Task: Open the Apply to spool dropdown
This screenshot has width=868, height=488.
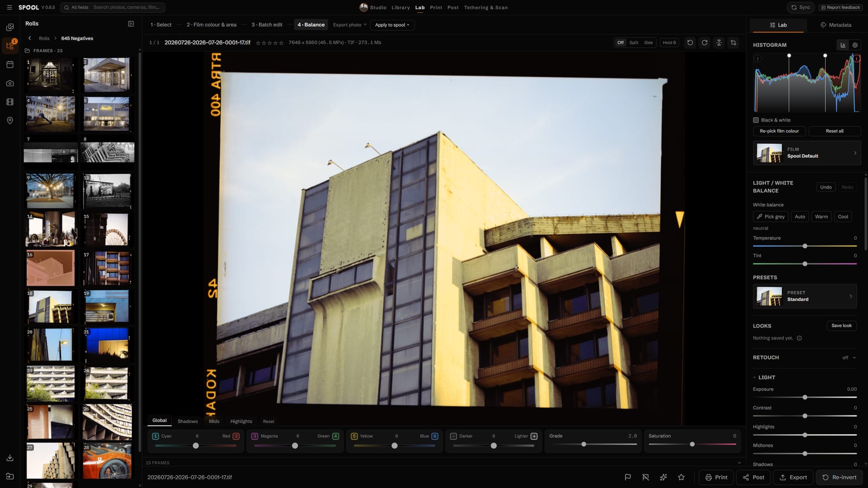Action: (392, 25)
